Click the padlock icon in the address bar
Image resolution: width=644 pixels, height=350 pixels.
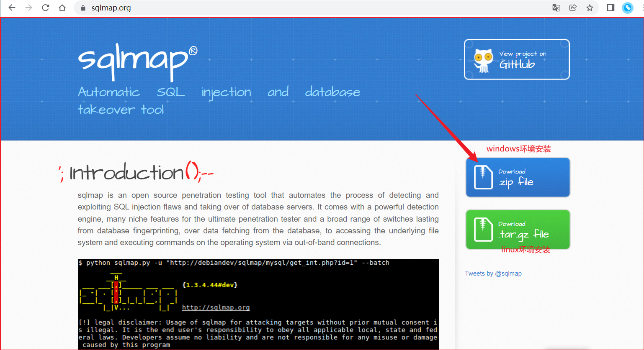tap(82, 8)
